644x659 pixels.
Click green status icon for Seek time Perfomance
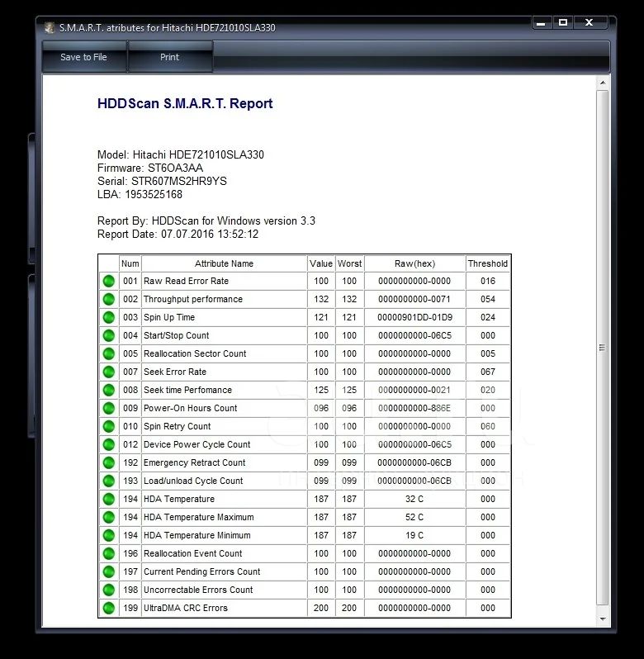[109, 390]
